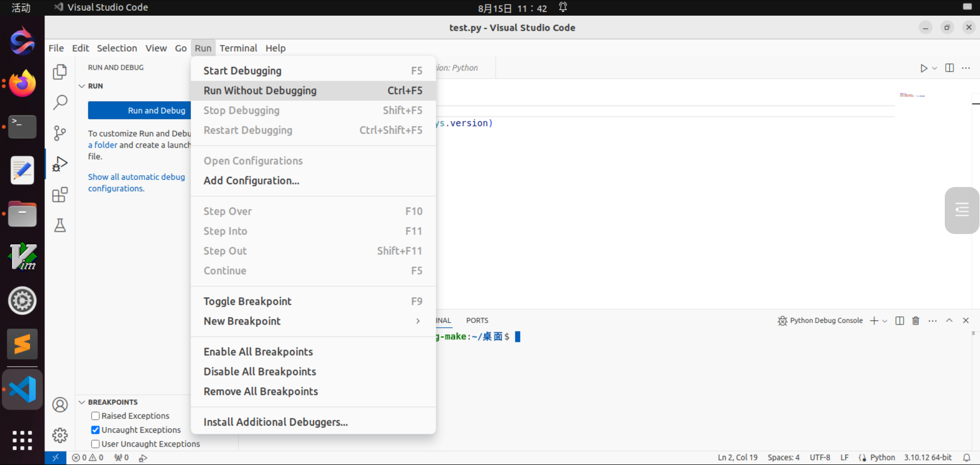Viewport: 980px width, 465px height.
Task: Split the editor right
Action: tap(949, 68)
